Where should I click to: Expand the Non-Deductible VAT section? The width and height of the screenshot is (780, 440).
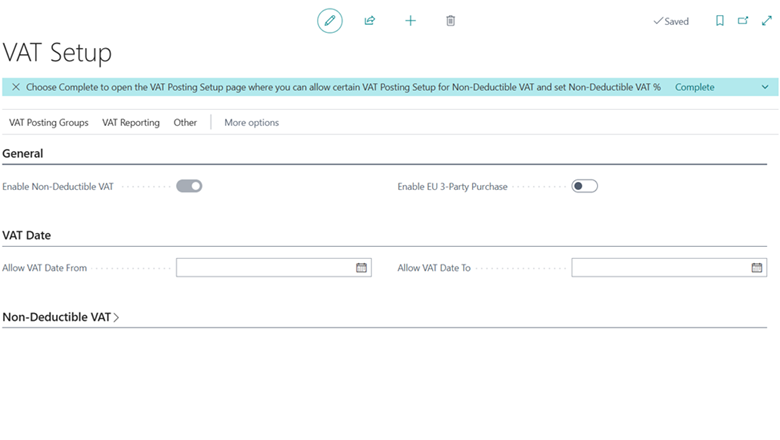(61, 317)
